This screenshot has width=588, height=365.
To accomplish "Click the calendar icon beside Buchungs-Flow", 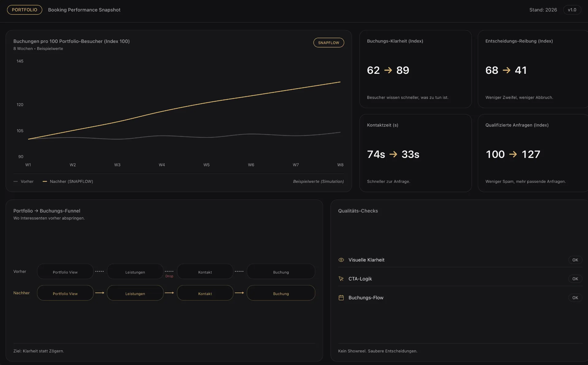I will click(x=341, y=298).
